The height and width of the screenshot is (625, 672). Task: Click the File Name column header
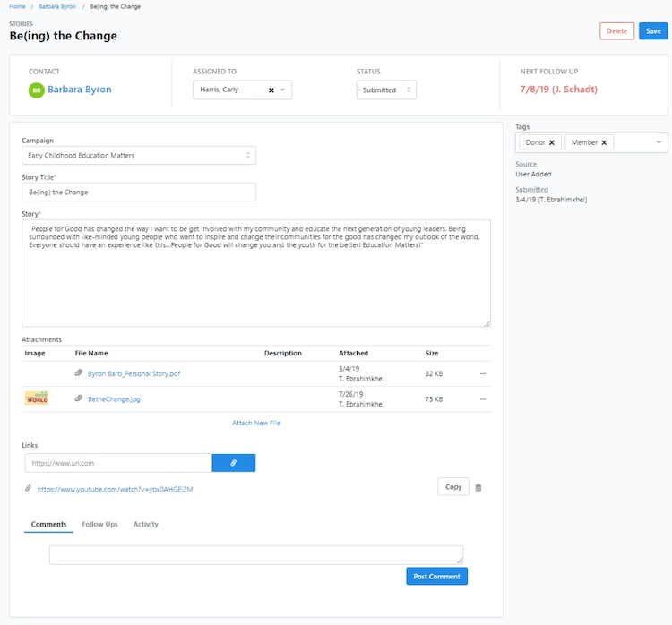tap(91, 354)
